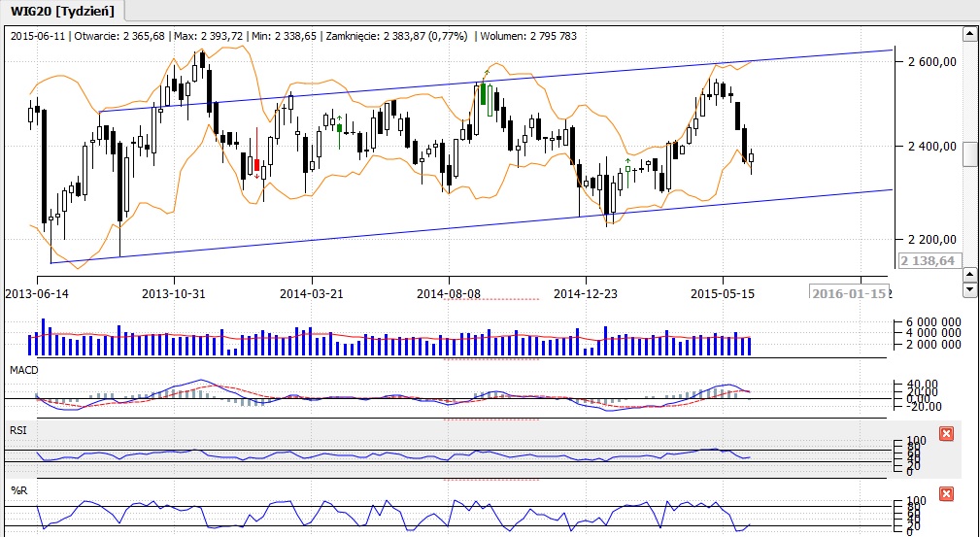Click the 2013-10-31 date axis label
Screen dimensions: 980x537
coord(175,292)
